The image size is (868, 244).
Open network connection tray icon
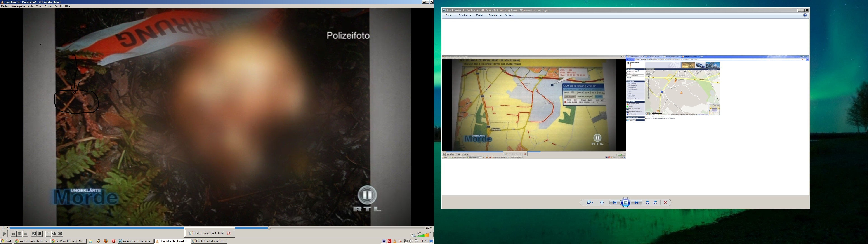tap(406, 241)
